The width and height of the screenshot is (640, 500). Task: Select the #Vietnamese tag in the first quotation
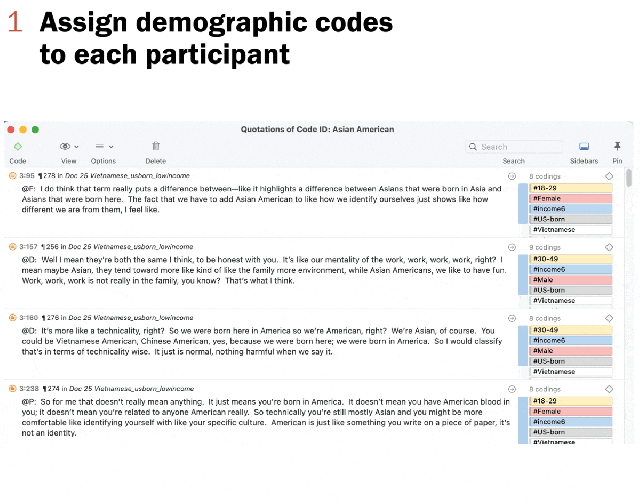click(x=569, y=230)
